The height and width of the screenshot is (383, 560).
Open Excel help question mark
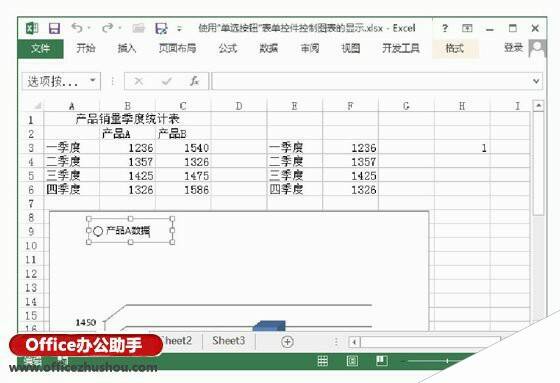[x=445, y=28]
